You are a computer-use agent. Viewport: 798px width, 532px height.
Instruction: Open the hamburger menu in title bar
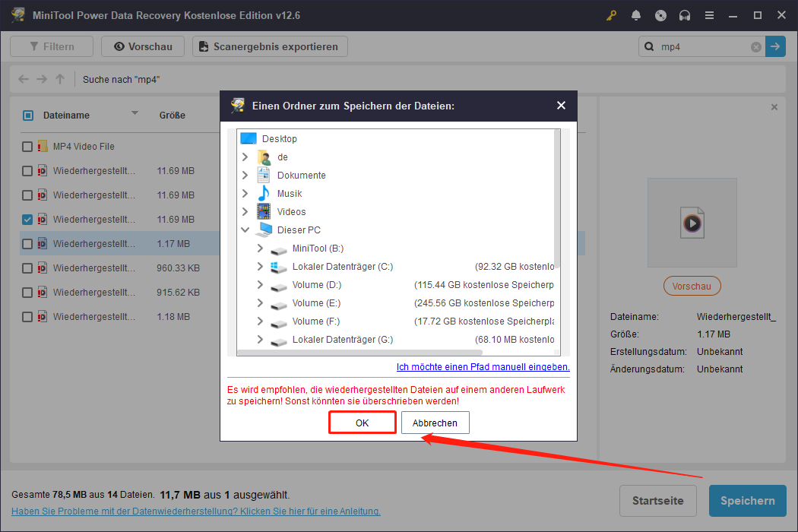coord(709,15)
